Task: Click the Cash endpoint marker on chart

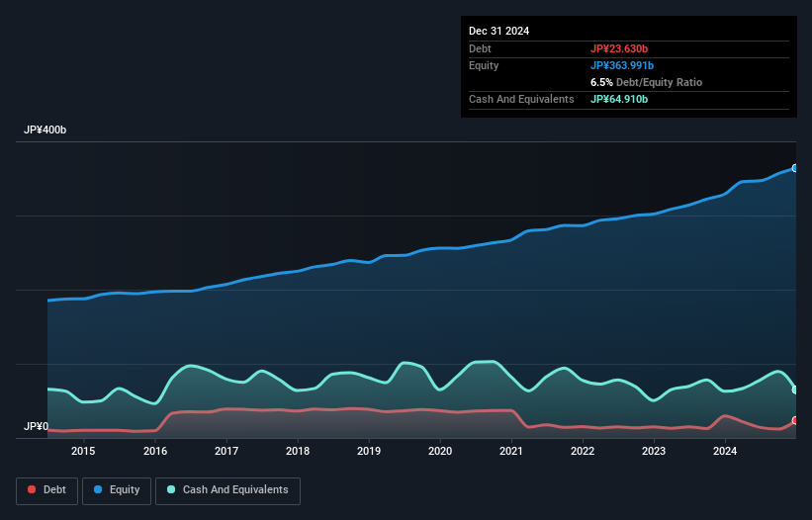Action: point(795,390)
